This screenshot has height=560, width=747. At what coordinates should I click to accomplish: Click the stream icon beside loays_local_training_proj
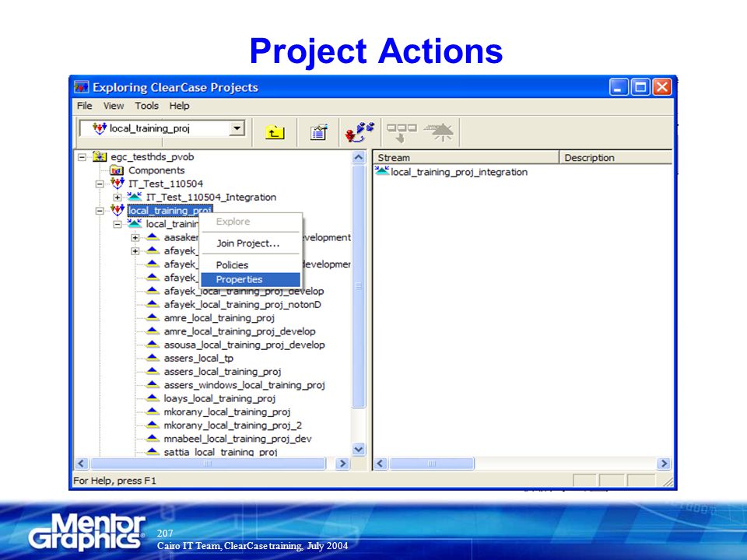(153, 397)
